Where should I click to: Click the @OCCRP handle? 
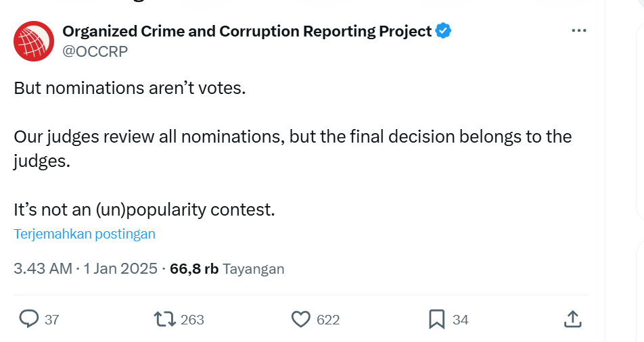pyautogui.click(x=95, y=51)
